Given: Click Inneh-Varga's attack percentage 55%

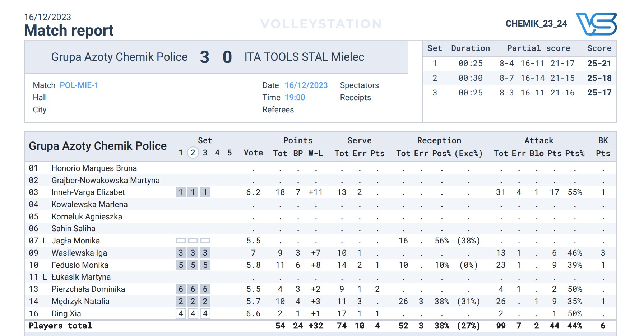Looking at the screenshot, I should tap(575, 192).
